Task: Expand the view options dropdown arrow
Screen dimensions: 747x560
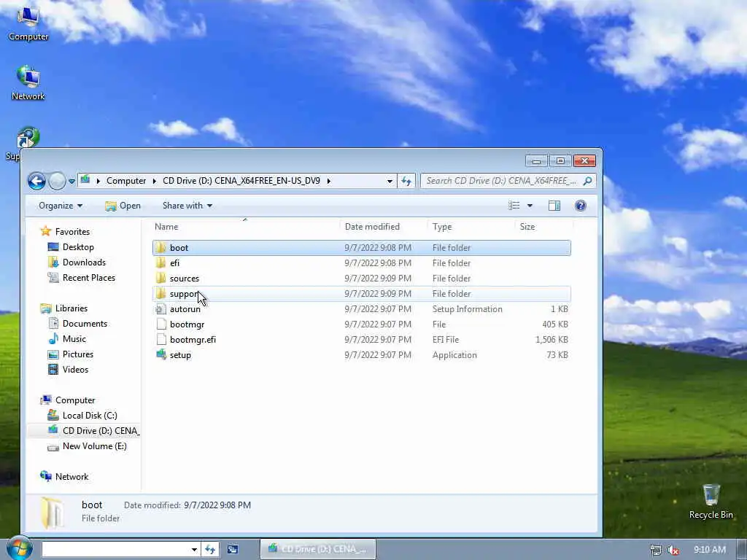Action: [x=530, y=206]
